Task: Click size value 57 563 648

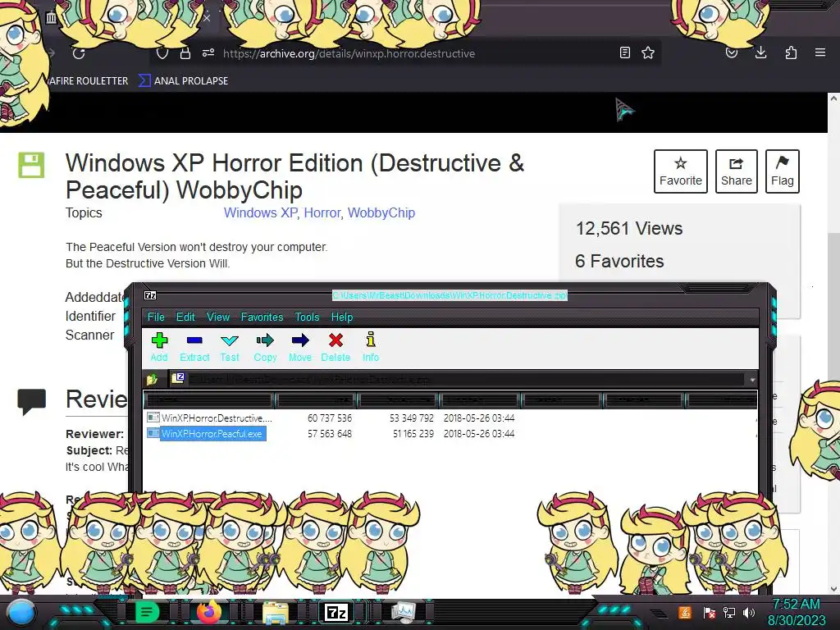Action: click(330, 433)
